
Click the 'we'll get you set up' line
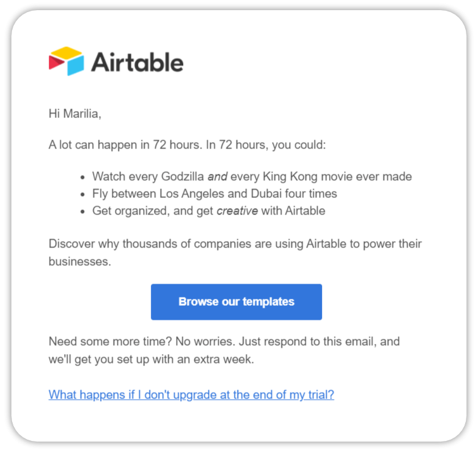pyautogui.click(x=151, y=360)
